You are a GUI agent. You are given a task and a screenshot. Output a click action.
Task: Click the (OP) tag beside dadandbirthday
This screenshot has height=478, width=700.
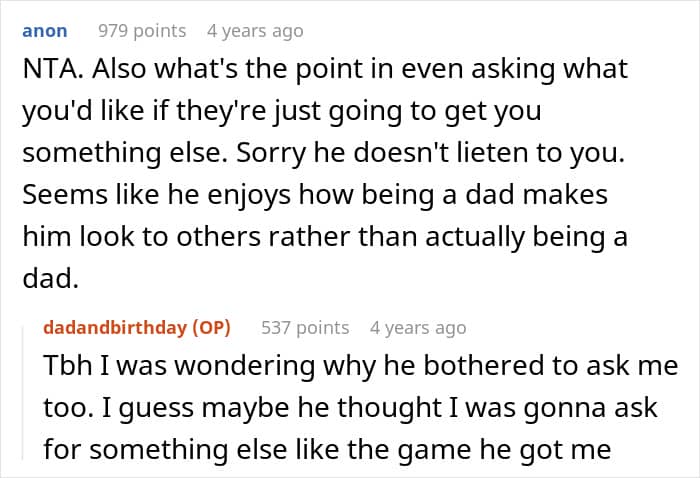[212, 327]
